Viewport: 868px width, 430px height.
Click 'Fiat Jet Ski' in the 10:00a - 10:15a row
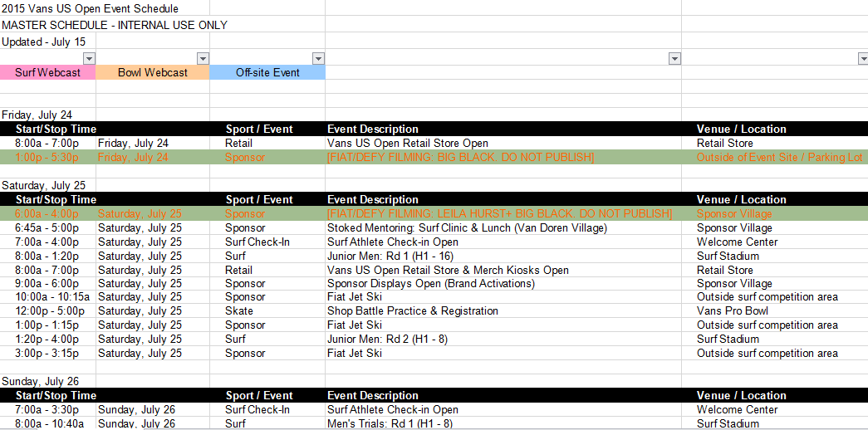coord(355,297)
